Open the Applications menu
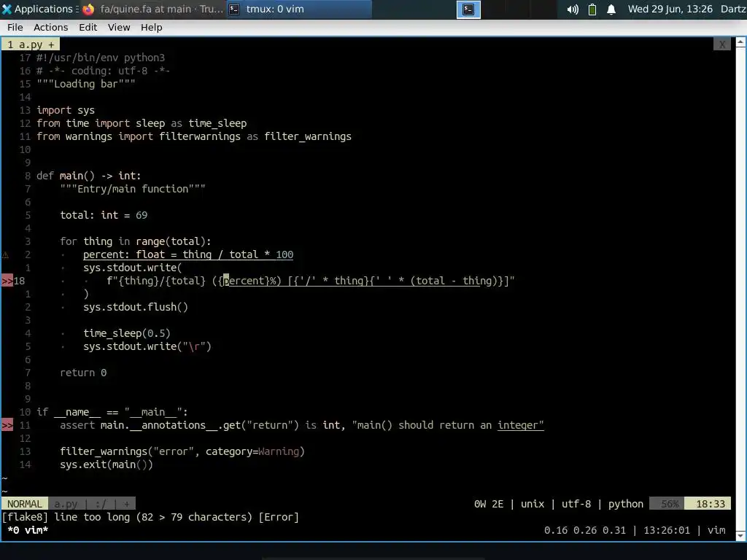The image size is (747, 560). (x=40, y=9)
